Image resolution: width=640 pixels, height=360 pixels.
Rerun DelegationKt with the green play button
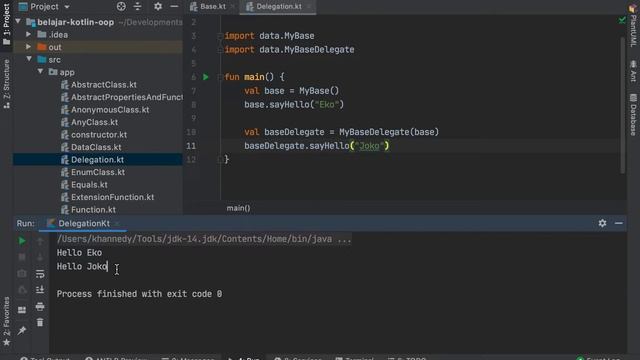click(22, 241)
